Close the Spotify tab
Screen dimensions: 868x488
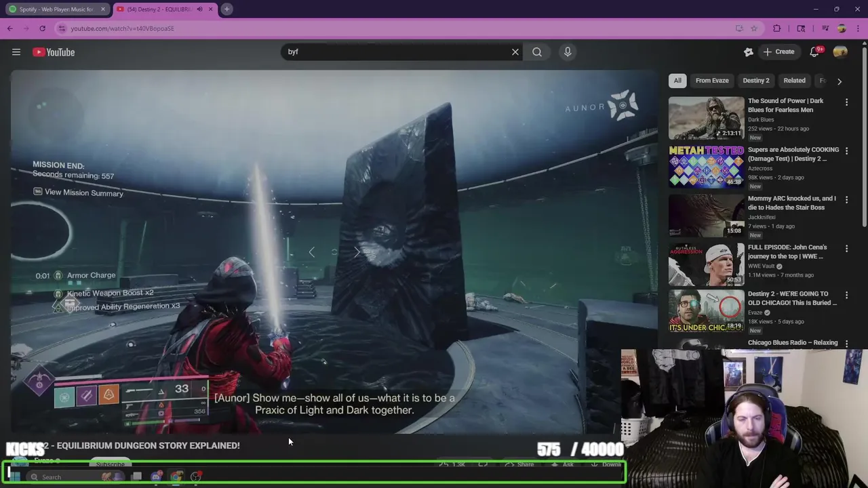(x=103, y=9)
